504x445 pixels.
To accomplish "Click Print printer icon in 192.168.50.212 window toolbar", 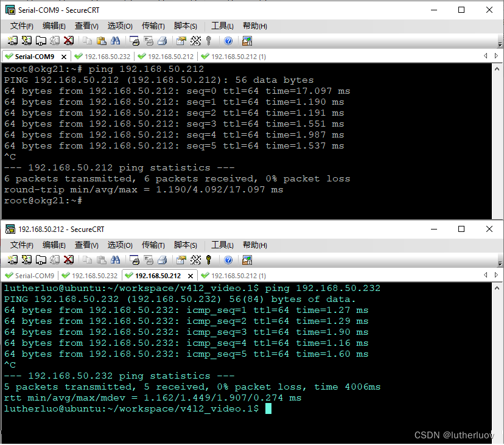I will [x=163, y=260].
